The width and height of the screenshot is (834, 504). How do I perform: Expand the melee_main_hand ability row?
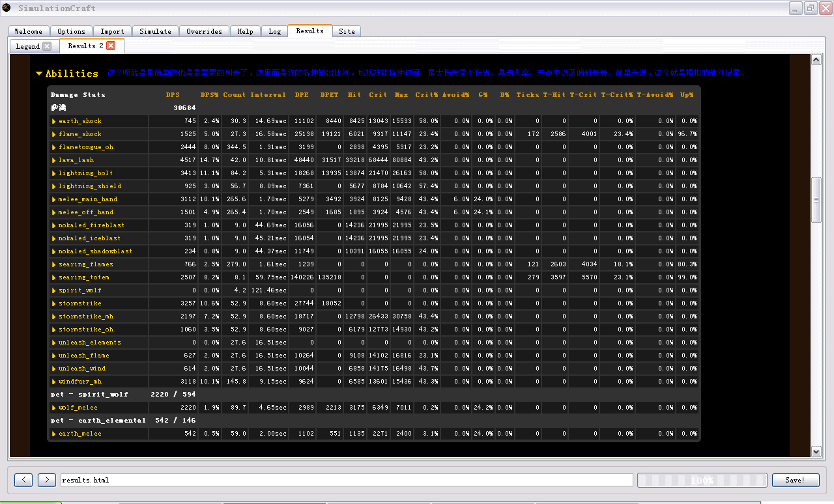(x=54, y=199)
